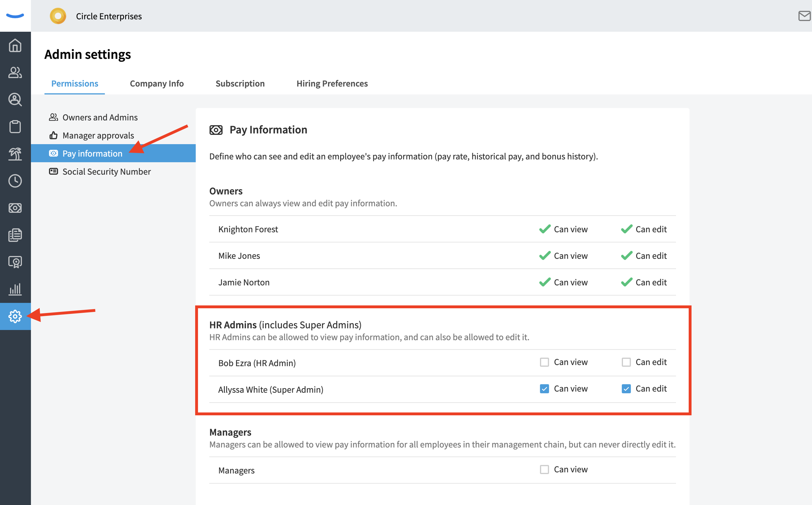Uncheck Can view for Allyssa White

point(545,389)
